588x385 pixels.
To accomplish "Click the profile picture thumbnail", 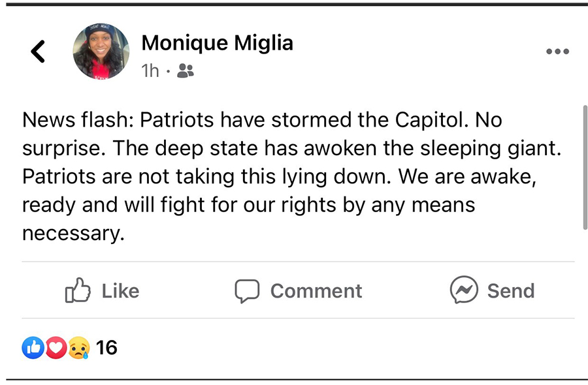I will pos(101,52).
